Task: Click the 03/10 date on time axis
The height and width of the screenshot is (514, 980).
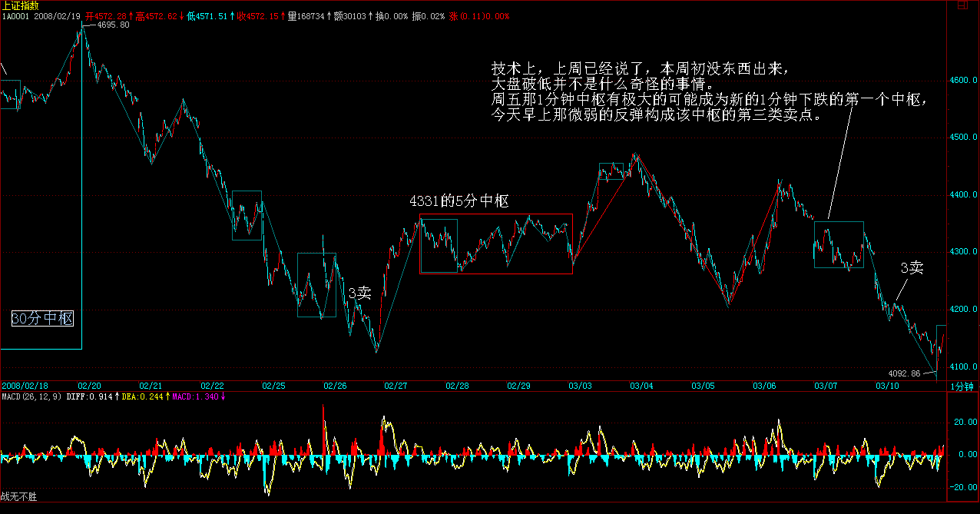Action: click(887, 386)
